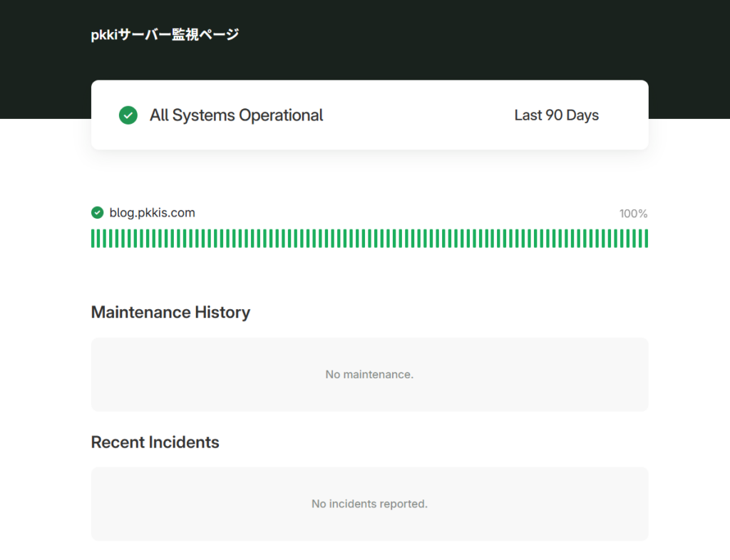
Task: Click the Last 90 Days label
Action: coord(556,115)
